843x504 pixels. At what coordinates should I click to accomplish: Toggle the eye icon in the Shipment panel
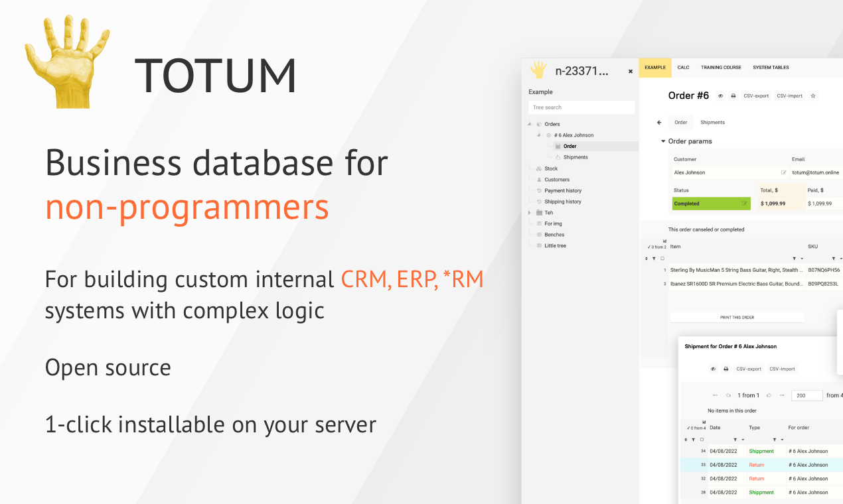713,369
